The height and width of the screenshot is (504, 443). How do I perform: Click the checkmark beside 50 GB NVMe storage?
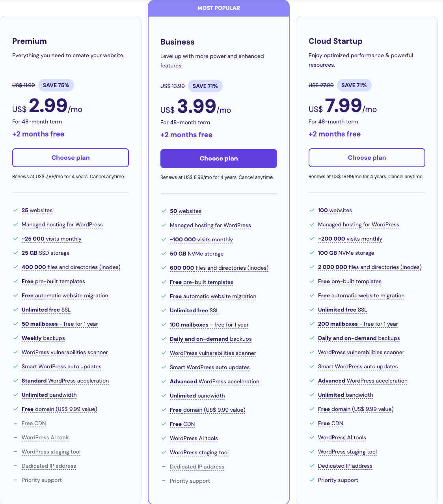[x=164, y=254]
